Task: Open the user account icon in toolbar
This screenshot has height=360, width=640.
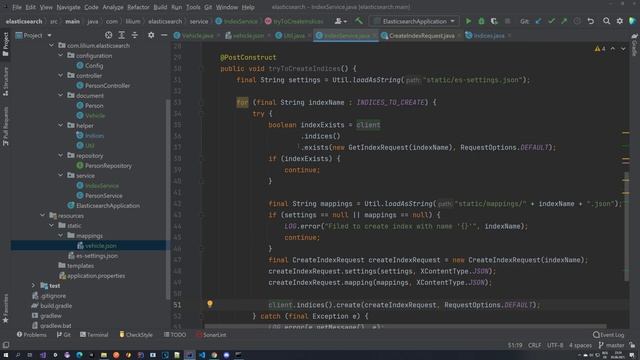Action: pyautogui.click(x=340, y=21)
